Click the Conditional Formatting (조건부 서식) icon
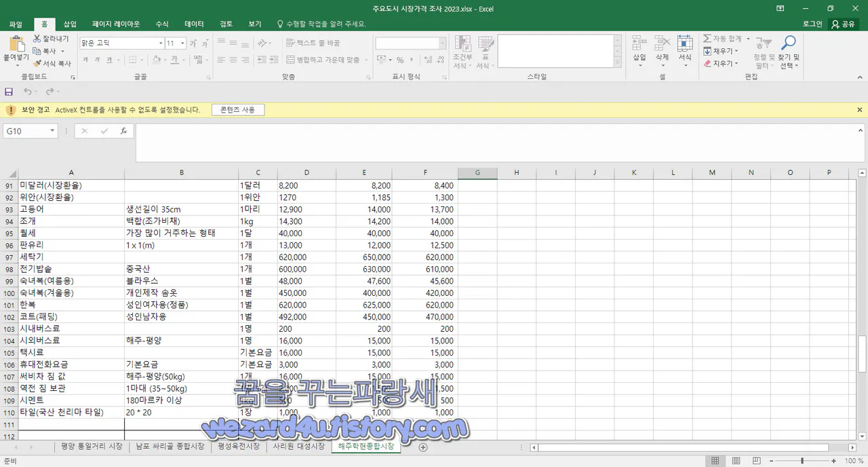 pos(462,51)
